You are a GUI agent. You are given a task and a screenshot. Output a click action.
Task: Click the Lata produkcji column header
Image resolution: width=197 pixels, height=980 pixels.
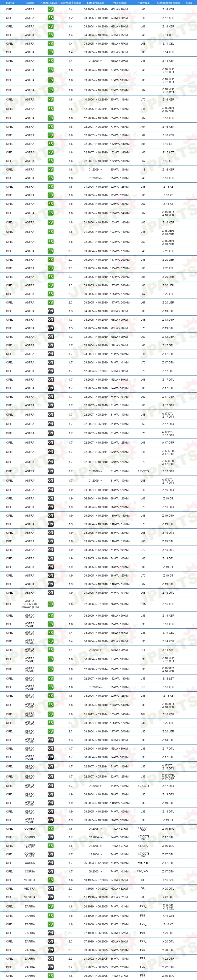tap(95, 3)
